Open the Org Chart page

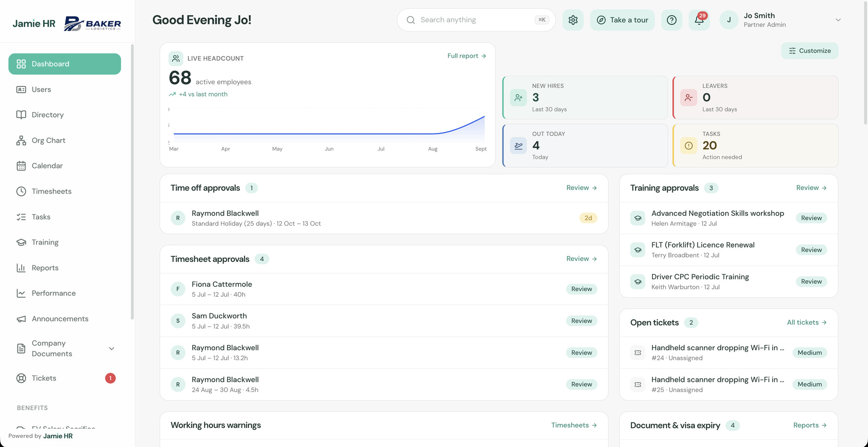[65, 140]
